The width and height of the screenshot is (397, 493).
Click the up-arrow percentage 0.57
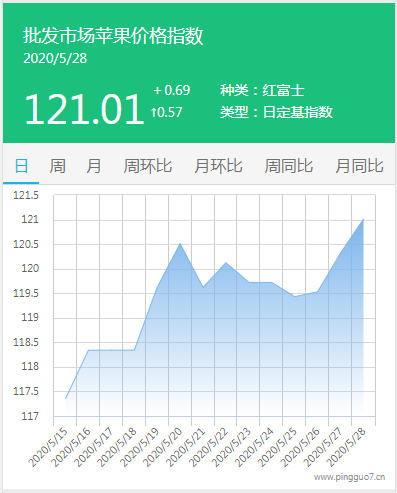pos(166,112)
